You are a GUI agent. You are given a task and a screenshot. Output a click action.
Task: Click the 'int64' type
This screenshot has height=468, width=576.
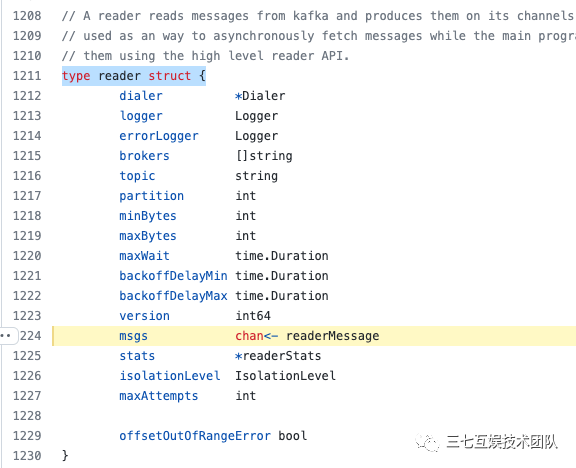pyautogui.click(x=253, y=316)
